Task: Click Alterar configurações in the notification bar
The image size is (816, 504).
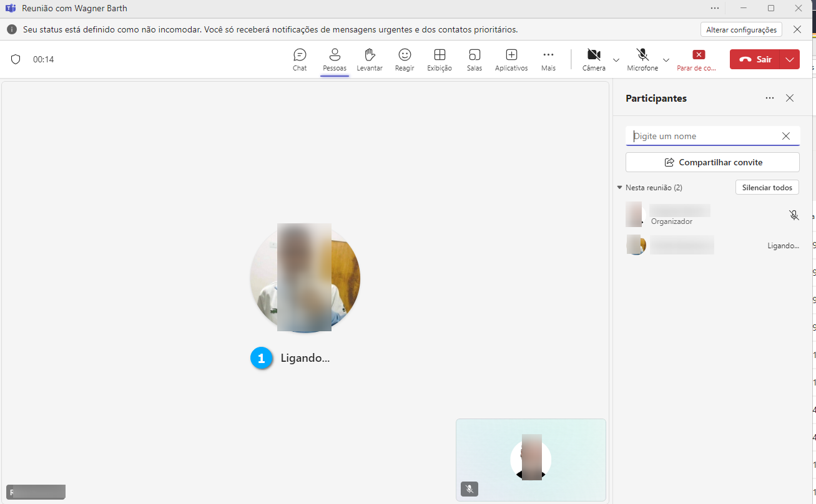Action: point(741,30)
